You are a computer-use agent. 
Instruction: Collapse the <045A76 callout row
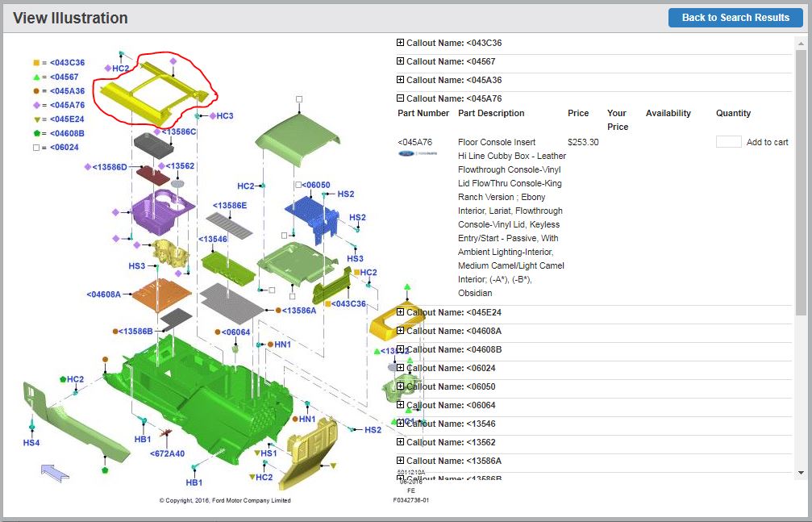click(400, 98)
